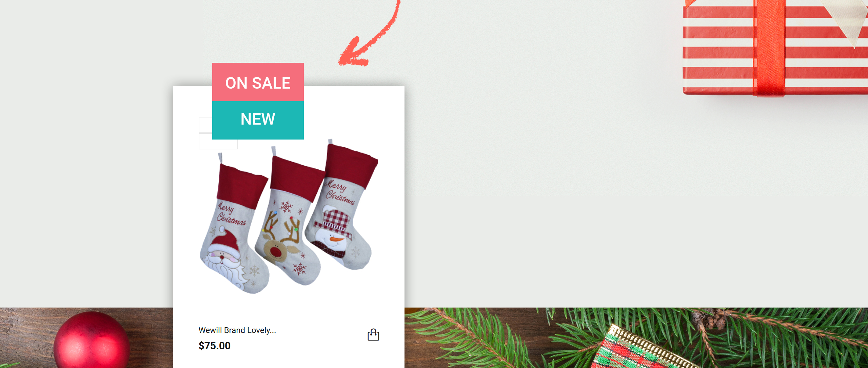Click the vertical red ribbon on gift box
Screen dimensions: 868x368
[x=769, y=48]
